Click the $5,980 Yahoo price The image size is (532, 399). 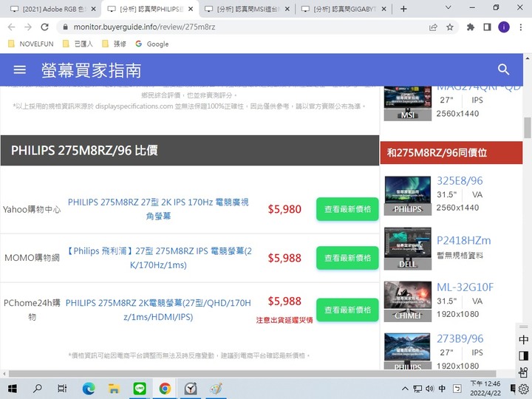pyautogui.click(x=284, y=209)
